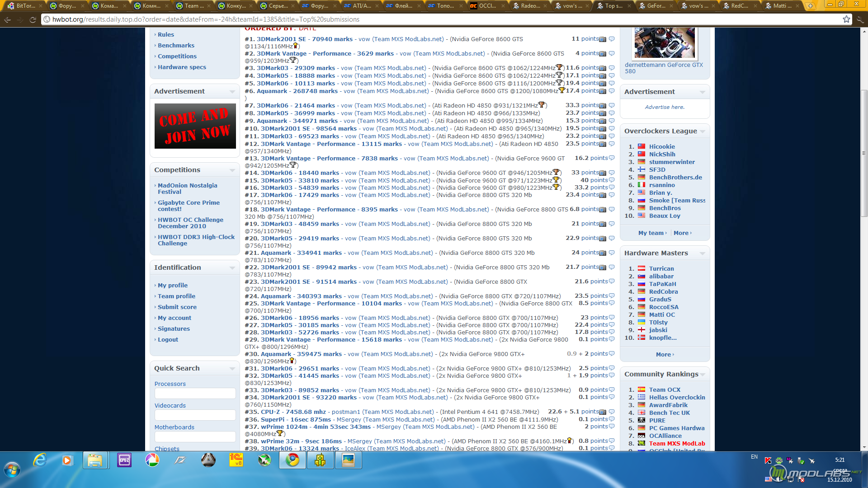Image resolution: width=868 pixels, height=488 pixels.
Task: Open Hardware specs link
Action: tap(182, 67)
